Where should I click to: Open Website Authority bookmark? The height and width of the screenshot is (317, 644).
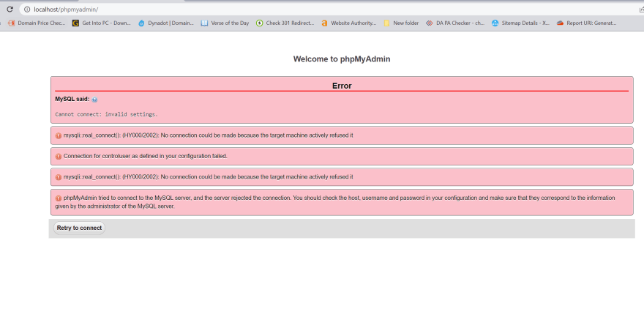(x=348, y=23)
